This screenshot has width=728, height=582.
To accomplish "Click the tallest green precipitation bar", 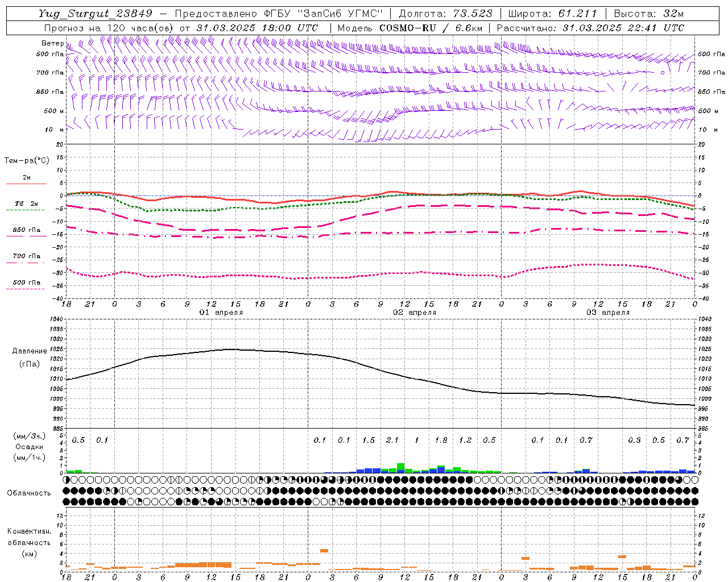I will 400,467.
